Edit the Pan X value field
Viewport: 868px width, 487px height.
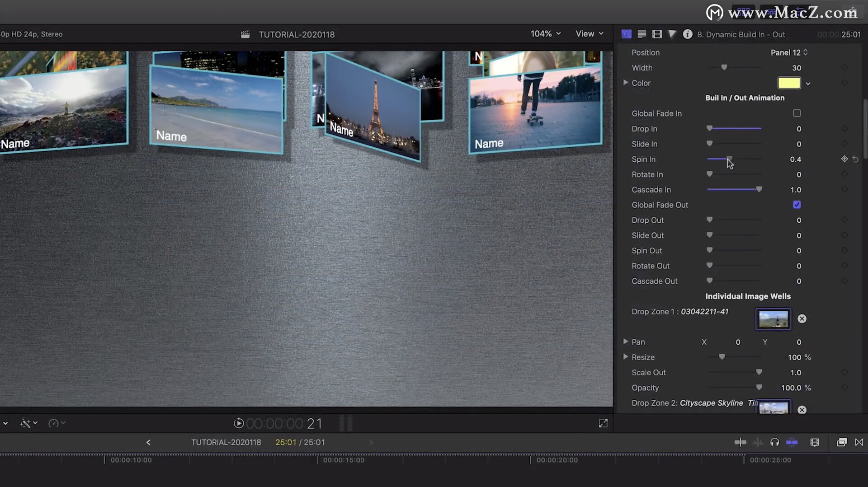pyautogui.click(x=738, y=342)
